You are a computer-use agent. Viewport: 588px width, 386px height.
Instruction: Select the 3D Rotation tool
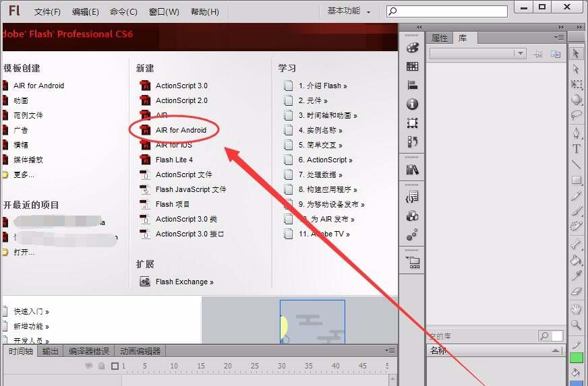pos(577,99)
